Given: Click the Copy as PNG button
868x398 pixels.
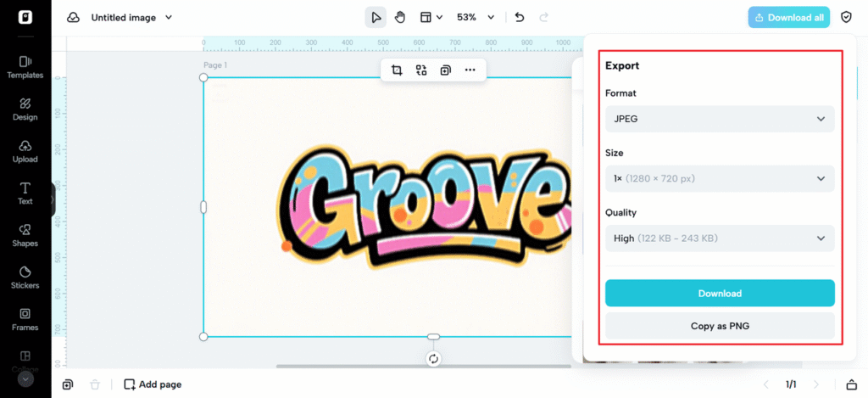Looking at the screenshot, I should tap(719, 326).
